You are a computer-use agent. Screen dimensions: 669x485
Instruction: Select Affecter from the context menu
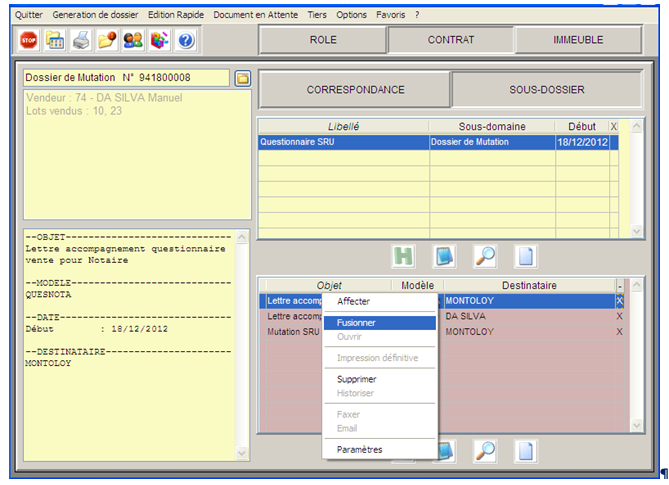coord(353,301)
